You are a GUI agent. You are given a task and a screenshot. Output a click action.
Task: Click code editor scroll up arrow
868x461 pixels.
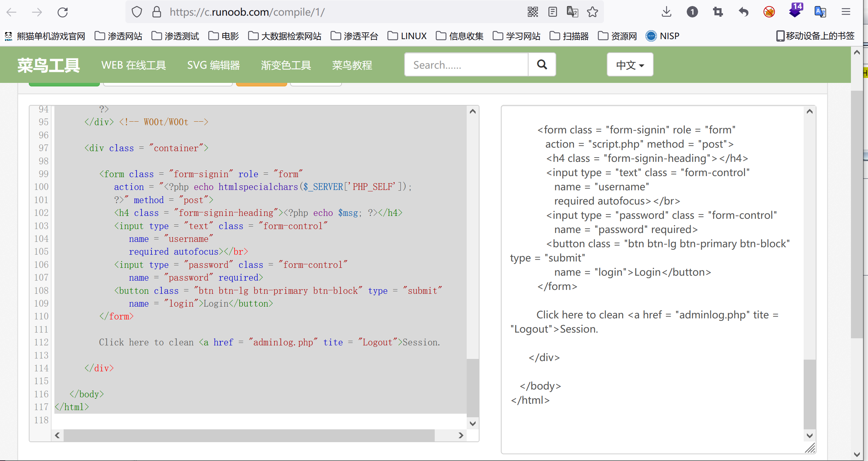point(473,111)
